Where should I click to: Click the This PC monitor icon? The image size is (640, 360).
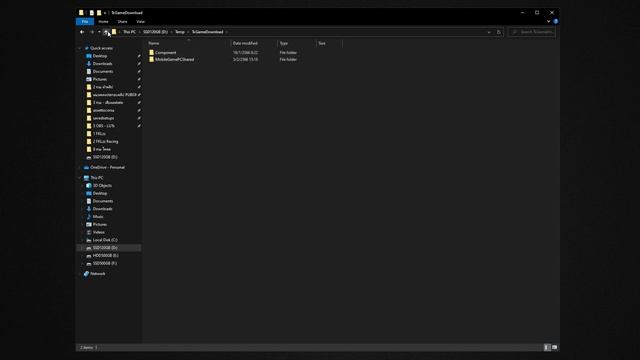point(86,178)
